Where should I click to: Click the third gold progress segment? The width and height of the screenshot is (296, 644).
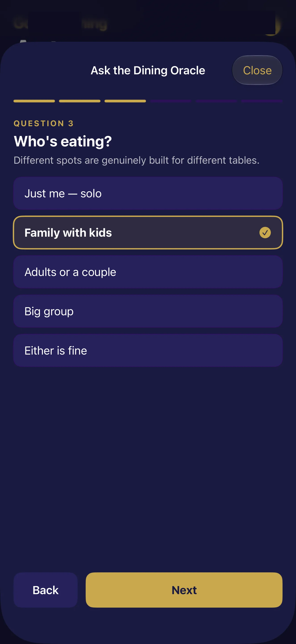tap(125, 101)
